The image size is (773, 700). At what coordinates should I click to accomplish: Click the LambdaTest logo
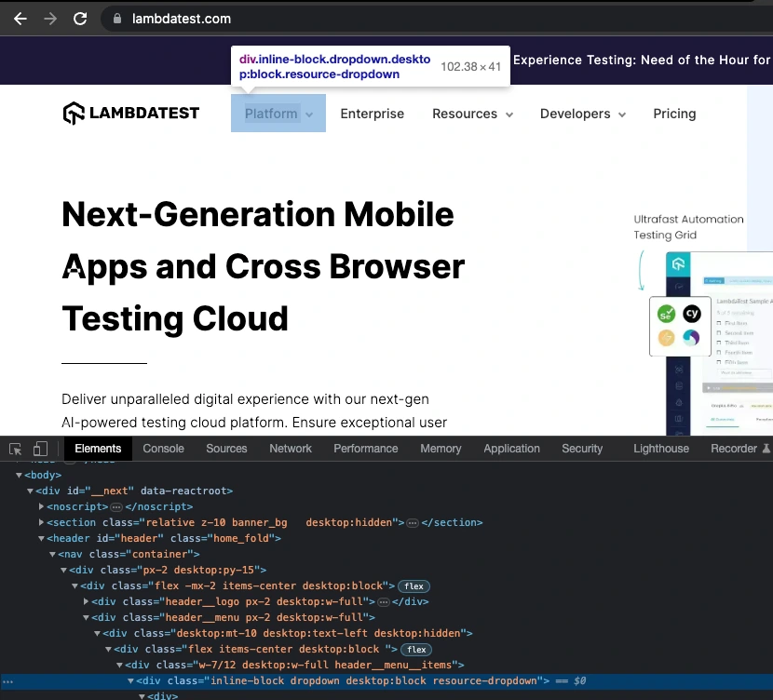point(130,113)
